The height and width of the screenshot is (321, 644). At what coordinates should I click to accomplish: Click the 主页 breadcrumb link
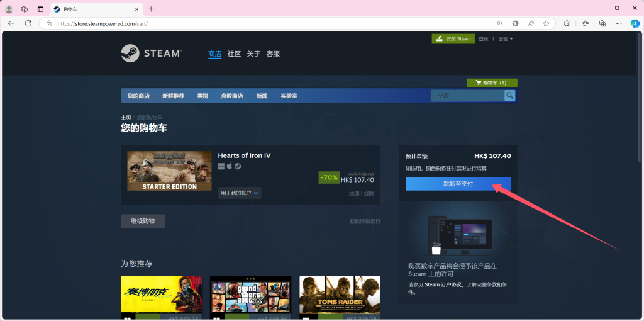126,118
